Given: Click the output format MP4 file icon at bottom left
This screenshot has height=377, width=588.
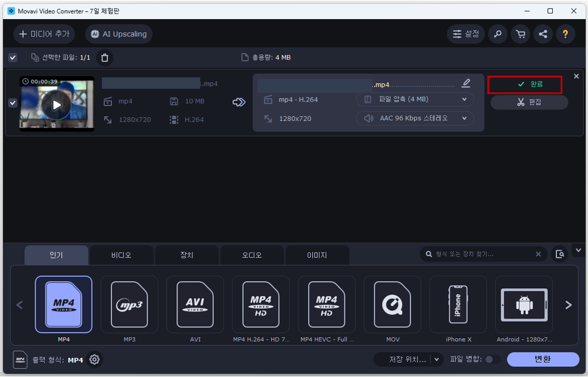Looking at the screenshot, I should tap(20, 360).
